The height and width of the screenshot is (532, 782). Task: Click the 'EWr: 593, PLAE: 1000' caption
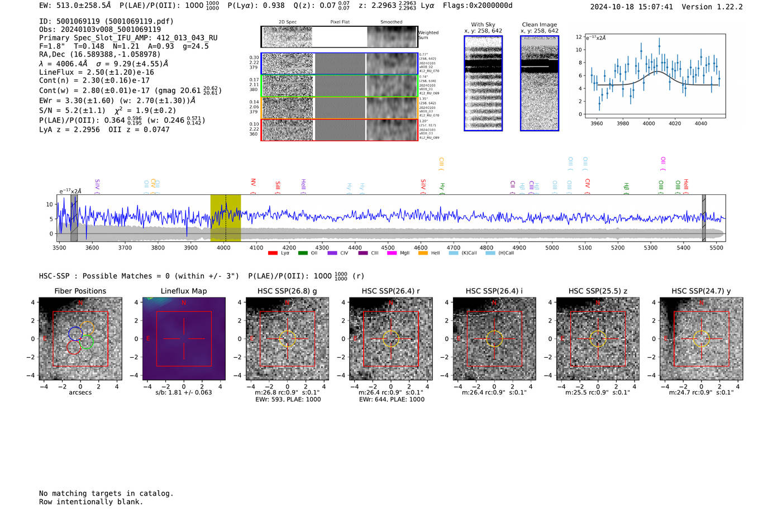pyautogui.click(x=288, y=399)
